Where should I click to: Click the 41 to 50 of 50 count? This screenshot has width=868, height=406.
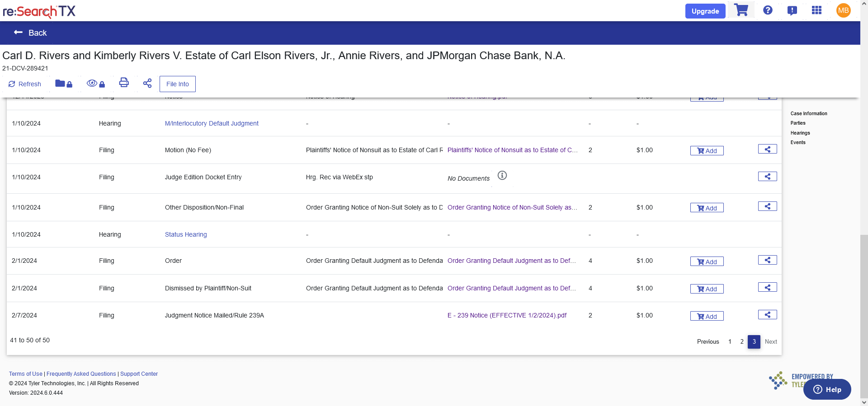(x=30, y=340)
